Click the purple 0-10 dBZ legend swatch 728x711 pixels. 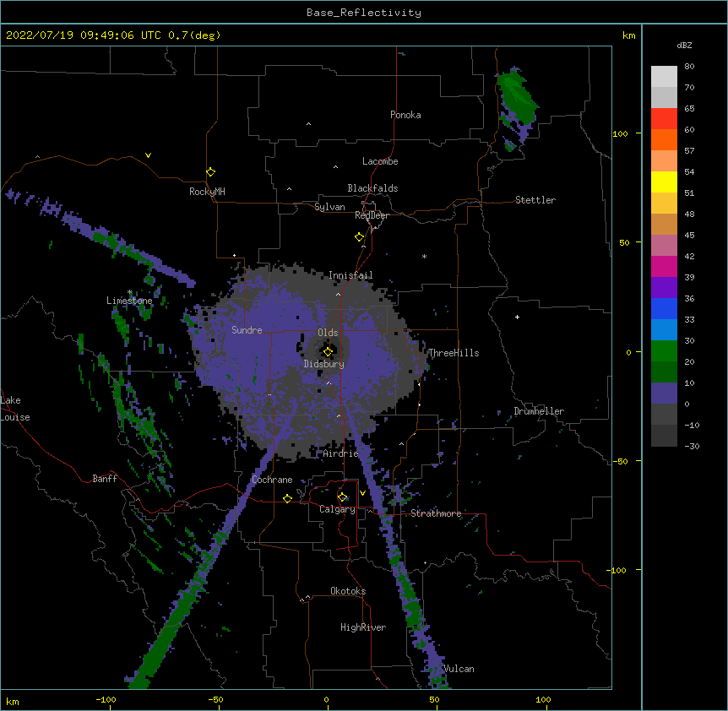pyautogui.click(x=664, y=393)
